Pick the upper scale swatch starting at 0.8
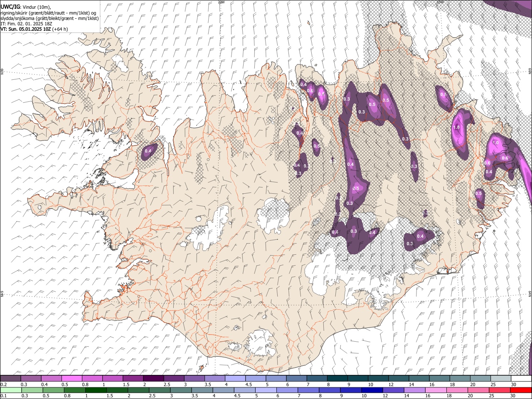 (92, 379)
